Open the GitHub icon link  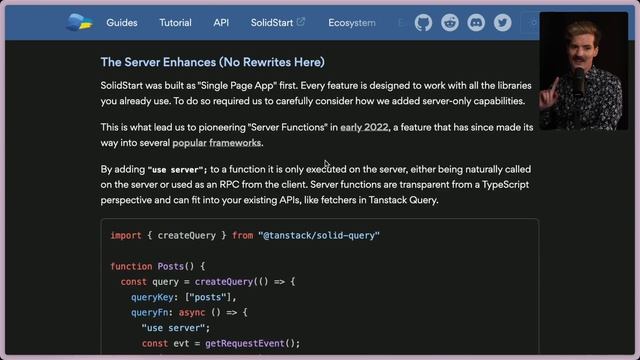[423, 23]
